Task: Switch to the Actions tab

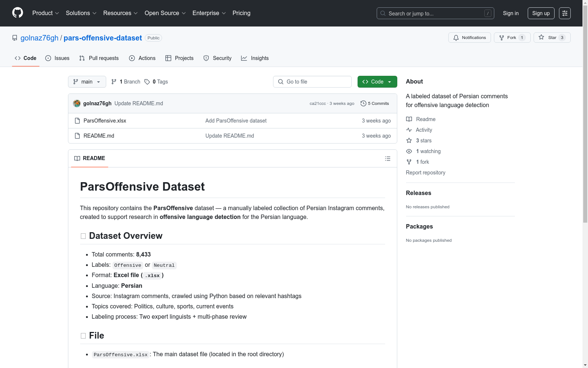Action: click(x=142, y=58)
